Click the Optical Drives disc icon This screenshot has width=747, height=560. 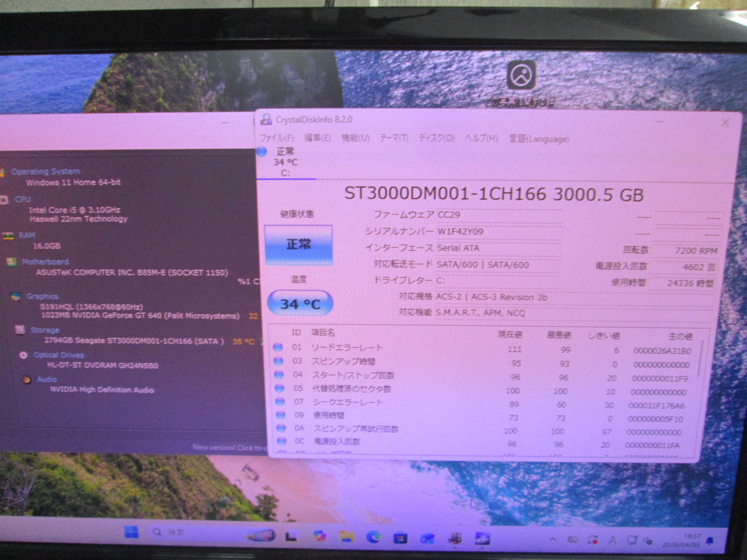point(23,355)
